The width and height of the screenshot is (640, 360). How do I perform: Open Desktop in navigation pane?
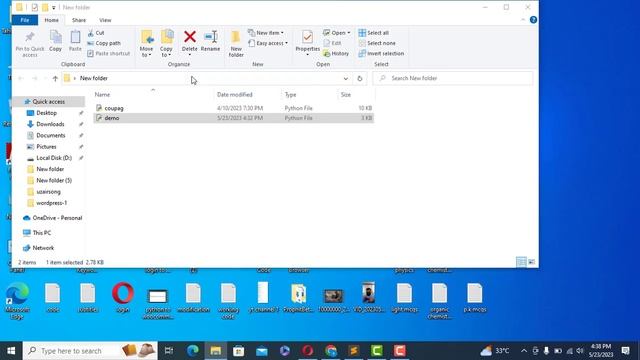coord(47,113)
